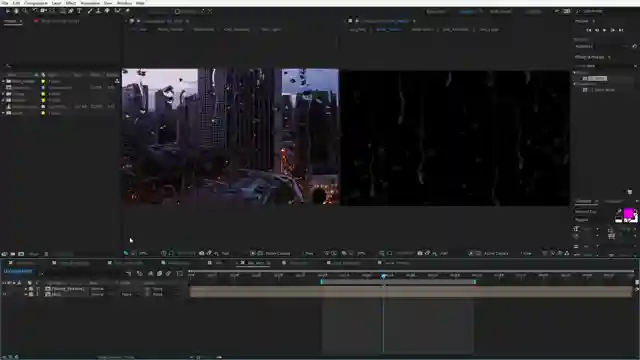
Task: Create a new composition from Project panel
Action: coord(21,254)
